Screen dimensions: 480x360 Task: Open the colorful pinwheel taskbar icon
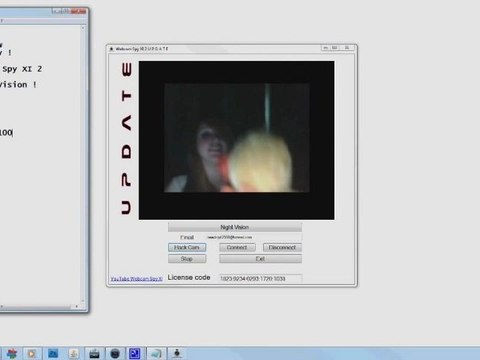[x=12, y=353]
